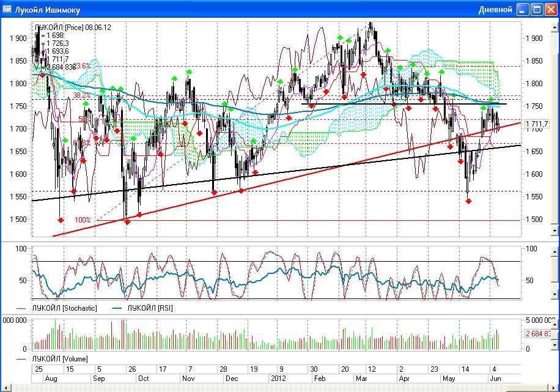Click the dark red Stochastic legend line sample

click(21, 308)
